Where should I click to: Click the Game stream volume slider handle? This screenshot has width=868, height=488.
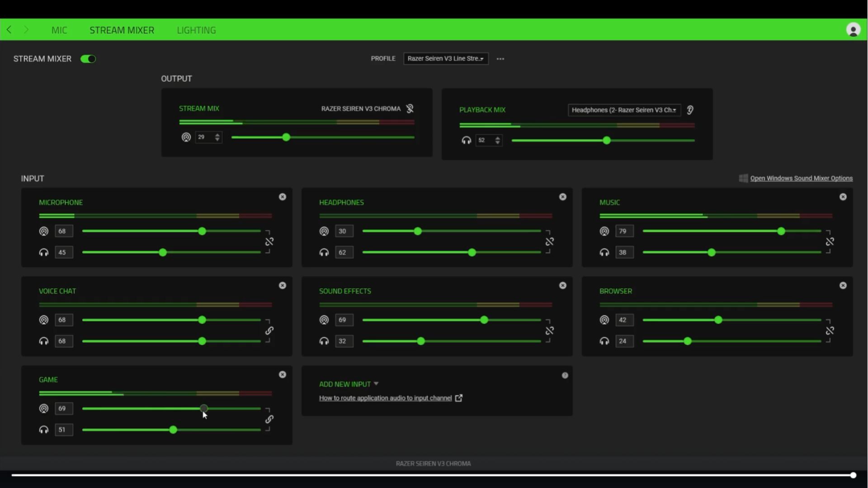[204, 408]
